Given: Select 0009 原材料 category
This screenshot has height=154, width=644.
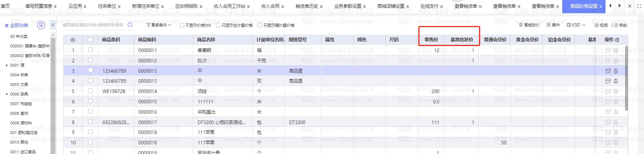Looking at the screenshot, I should pyautogui.click(x=21, y=123).
